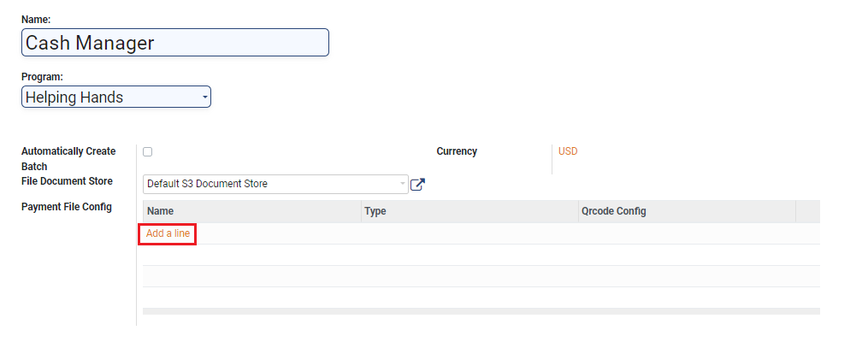Click the first empty row below Add a line
Image resolution: width=868 pixels, height=348 pixels.
point(481,255)
